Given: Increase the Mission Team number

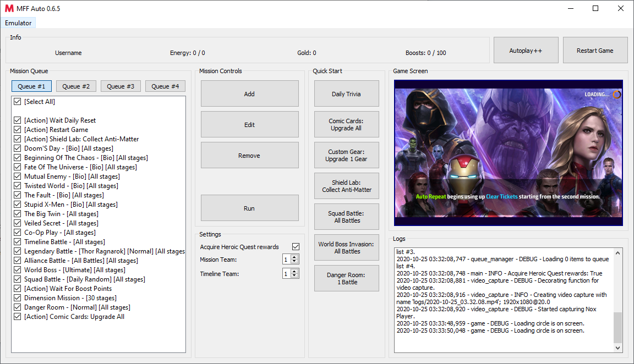Looking at the screenshot, I should pos(294,257).
